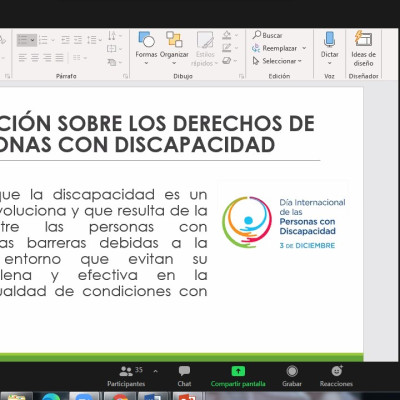Viewport: 400px width, 400px height.
Task: Click Compartir pantalla share screen icon
Action: (x=238, y=371)
